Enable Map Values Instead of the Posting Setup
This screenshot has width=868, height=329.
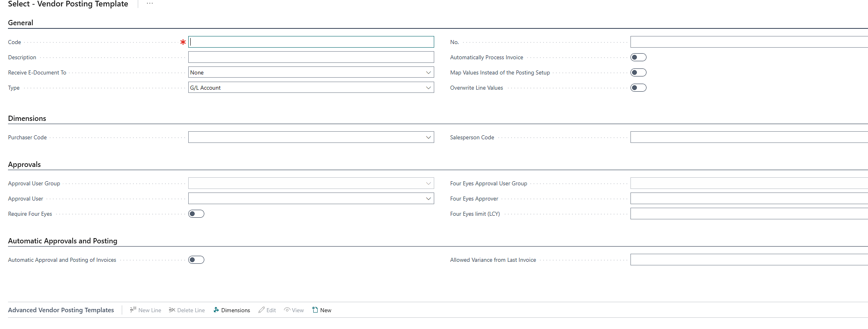(x=638, y=72)
